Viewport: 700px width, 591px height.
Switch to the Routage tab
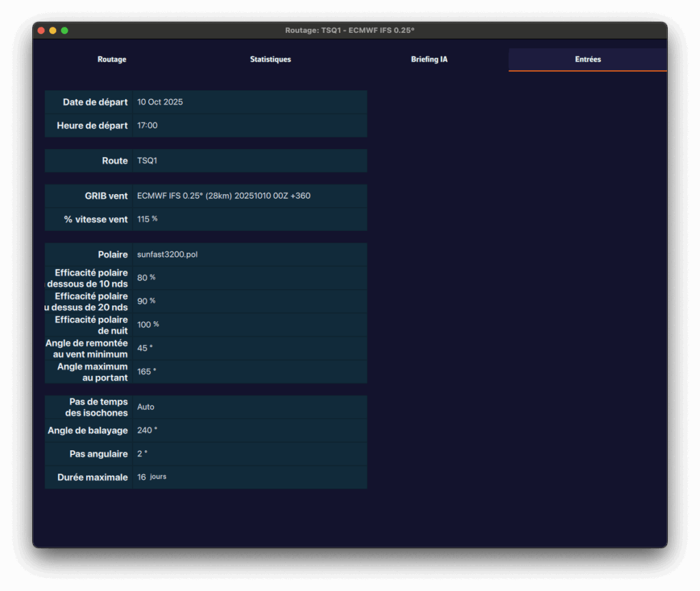pos(112,59)
